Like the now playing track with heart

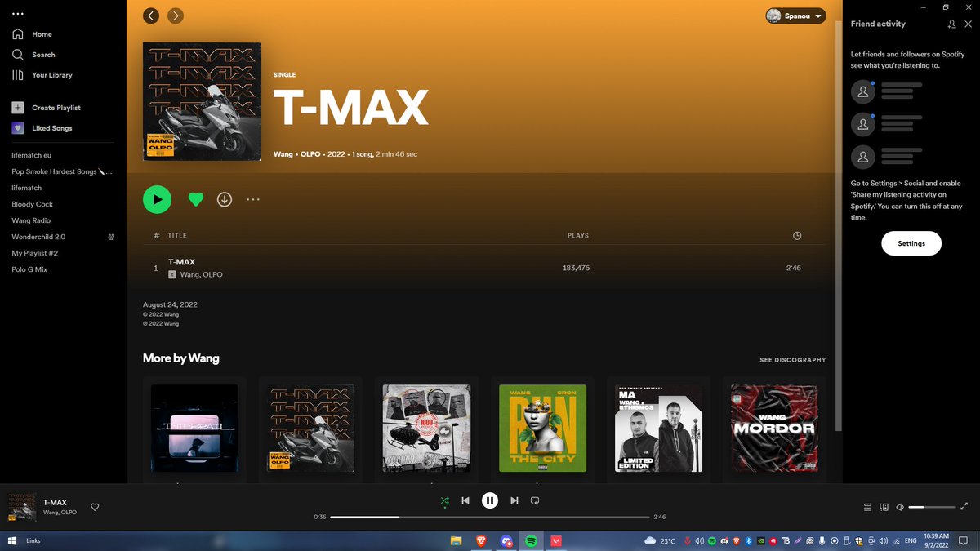coord(95,507)
